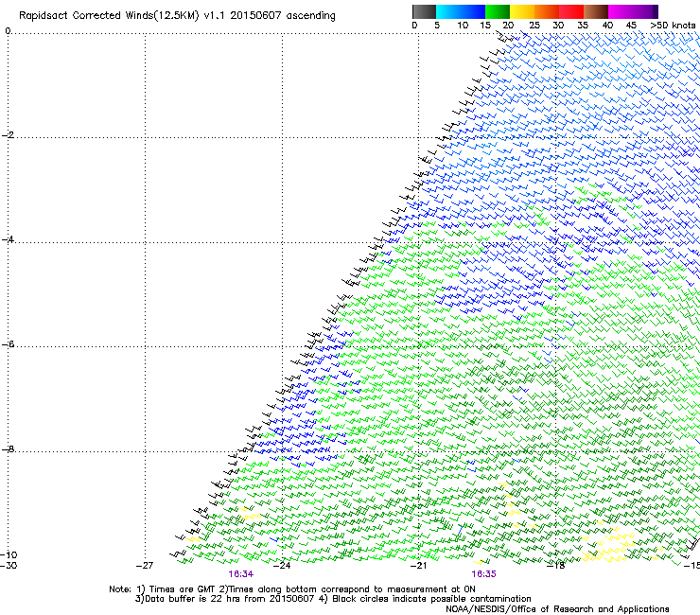This screenshot has width=700, height=615.
Task: Click the NOAA/NESDIS credit text
Action: click(557, 609)
